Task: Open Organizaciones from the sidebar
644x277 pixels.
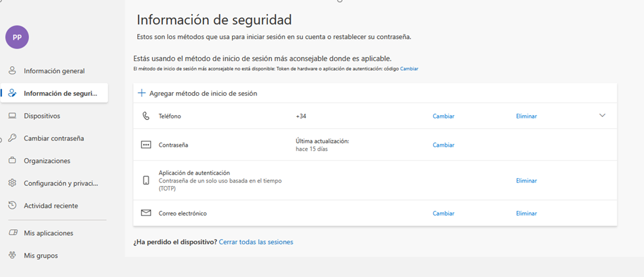Action: click(x=47, y=161)
